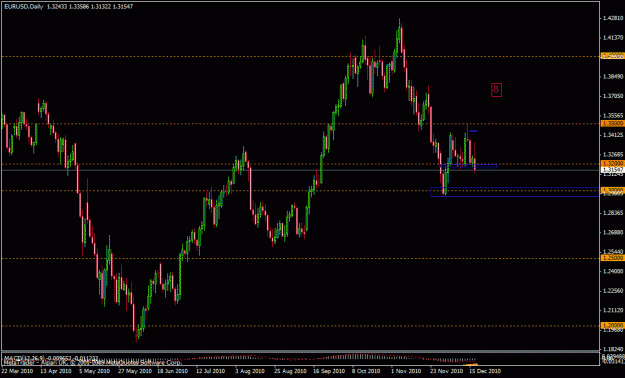Click the 1.41370 price scale label

[613, 37]
